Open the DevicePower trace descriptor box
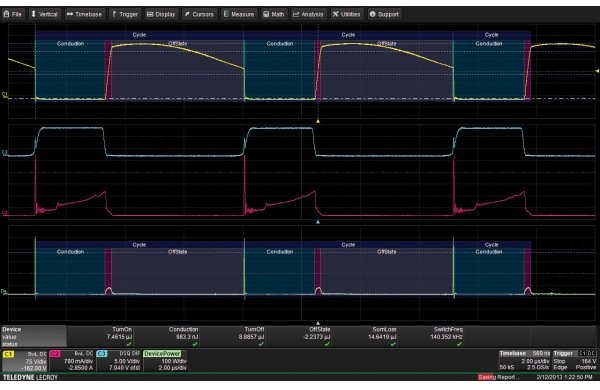Screen dimensions: 600x390 165,361
